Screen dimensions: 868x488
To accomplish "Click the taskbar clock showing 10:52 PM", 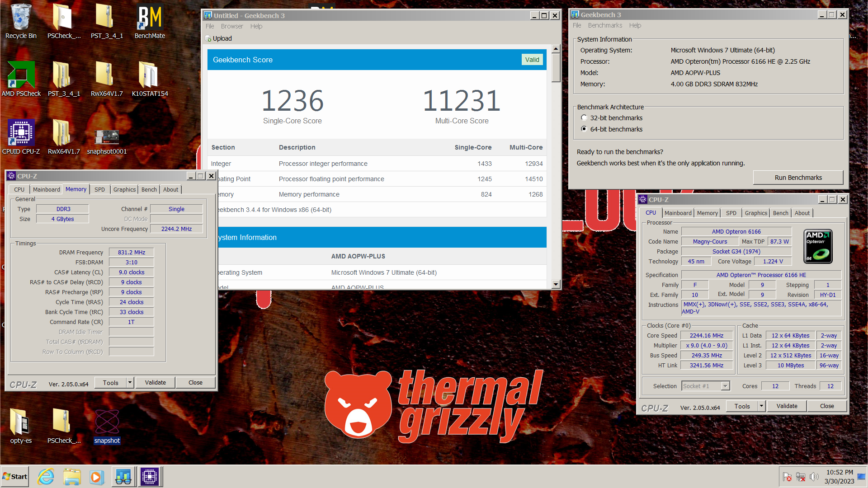I will (840, 477).
